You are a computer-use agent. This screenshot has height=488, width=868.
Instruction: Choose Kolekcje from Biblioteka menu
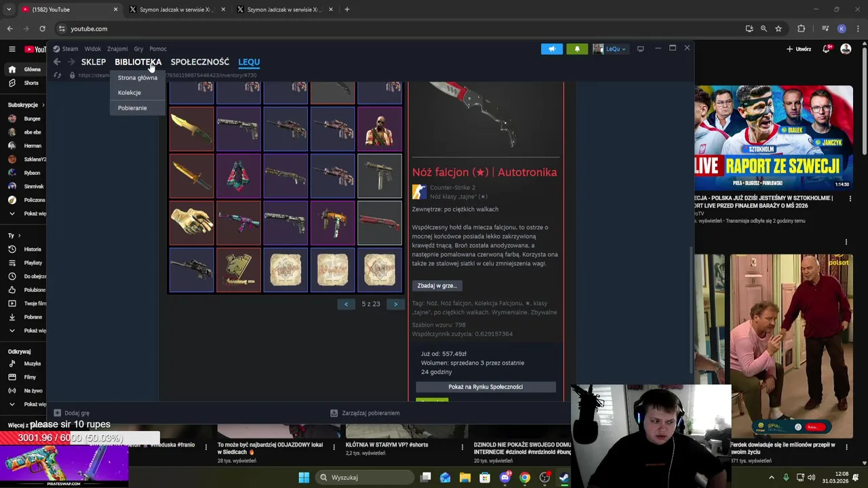click(x=130, y=92)
